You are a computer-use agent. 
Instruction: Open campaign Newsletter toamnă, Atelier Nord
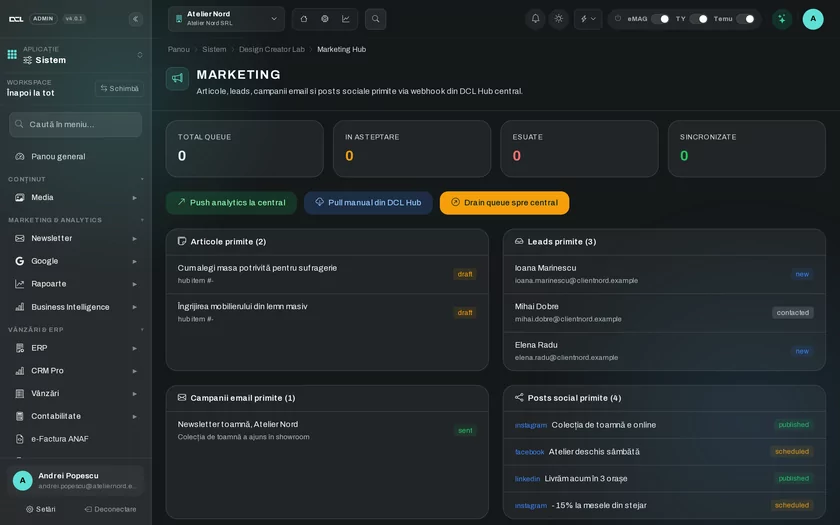point(327,430)
